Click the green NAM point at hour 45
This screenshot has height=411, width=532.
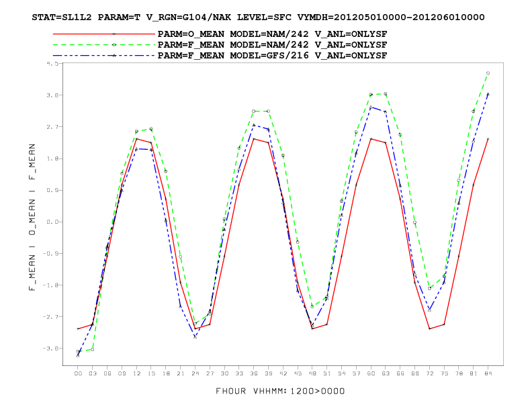pos(298,242)
